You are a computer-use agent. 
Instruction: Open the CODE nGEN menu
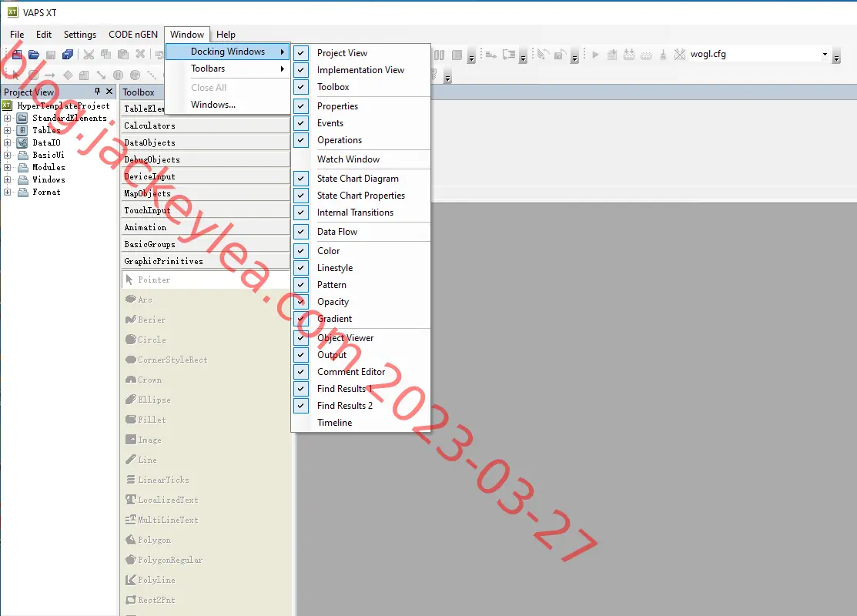(132, 35)
